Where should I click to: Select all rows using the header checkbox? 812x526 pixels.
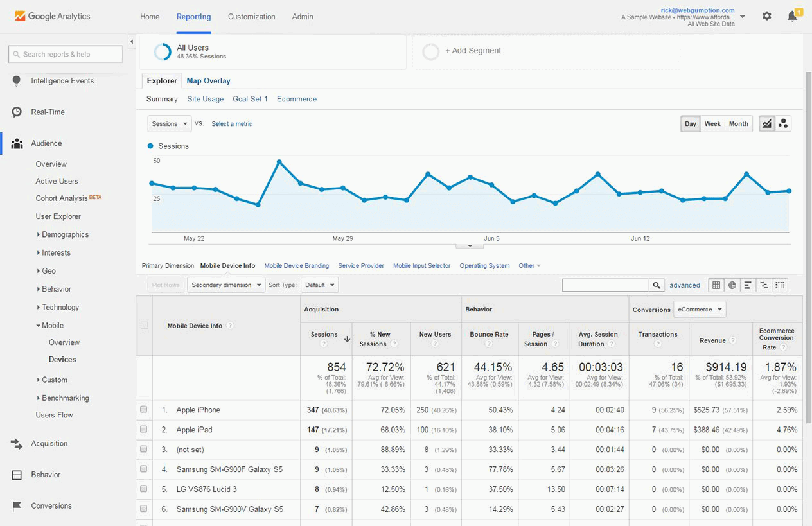(x=143, y=326)
